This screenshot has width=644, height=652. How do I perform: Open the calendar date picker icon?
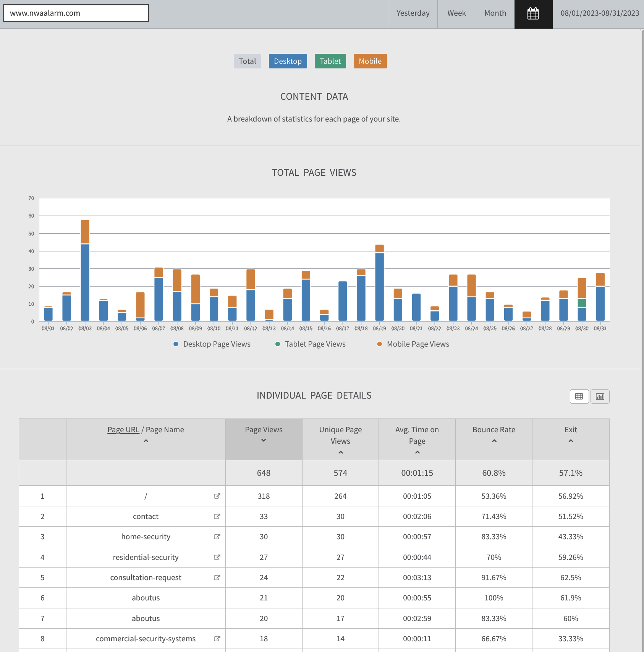533,14
